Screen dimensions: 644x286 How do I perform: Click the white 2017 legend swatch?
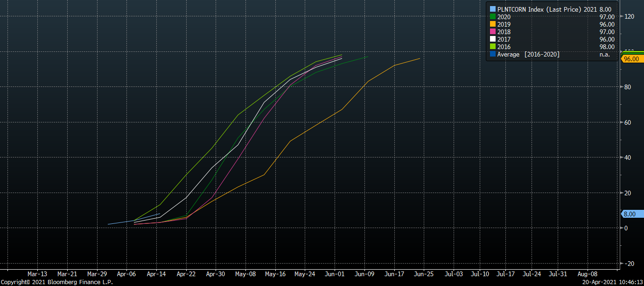click(x=492, y=39)
